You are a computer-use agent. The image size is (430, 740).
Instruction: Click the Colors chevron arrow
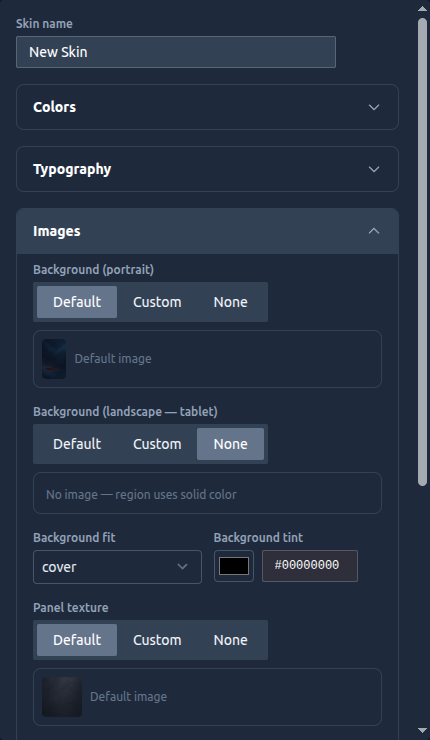point(374,107)
